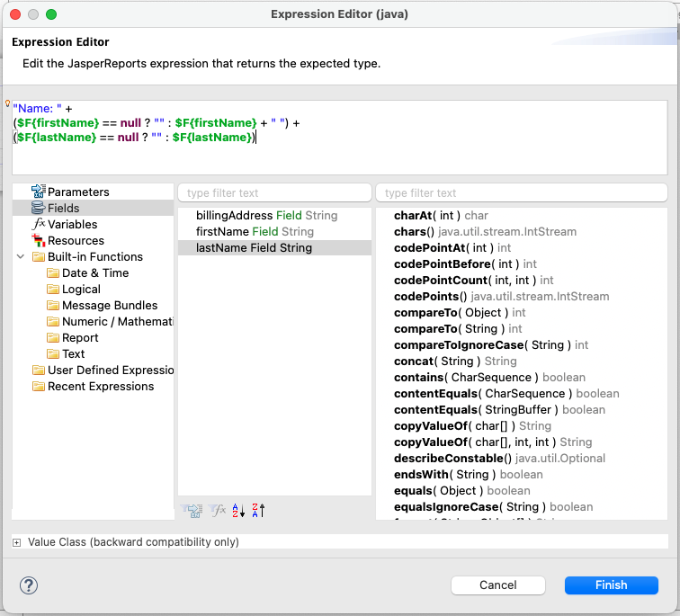Click the hide built-in parameters filter icon
Screen dimensions: 680x616
coord(192,510)
